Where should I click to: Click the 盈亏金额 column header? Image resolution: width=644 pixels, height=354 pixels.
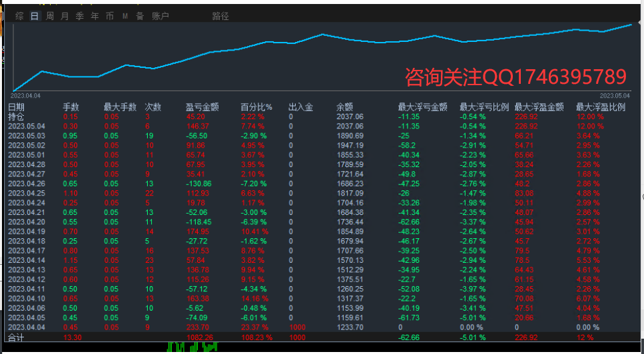tap(202, 106)
